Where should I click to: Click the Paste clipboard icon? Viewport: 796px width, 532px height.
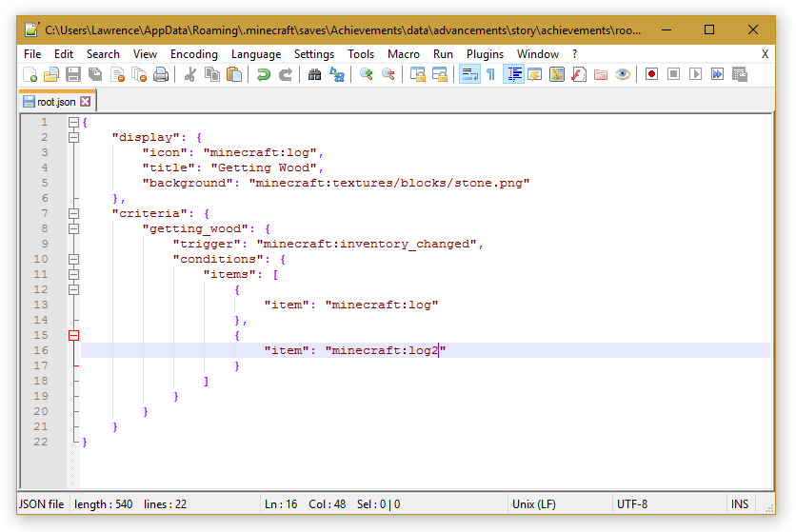[234, 74]
